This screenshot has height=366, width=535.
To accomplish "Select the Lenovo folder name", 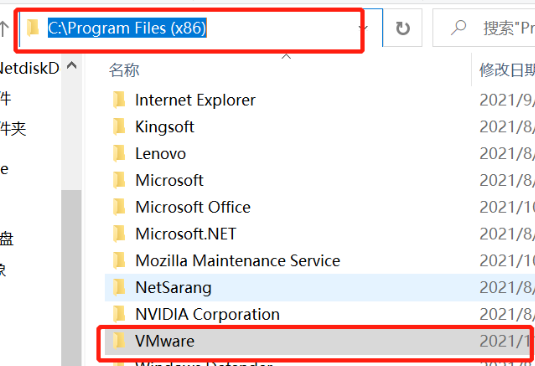I will [160, 154].
